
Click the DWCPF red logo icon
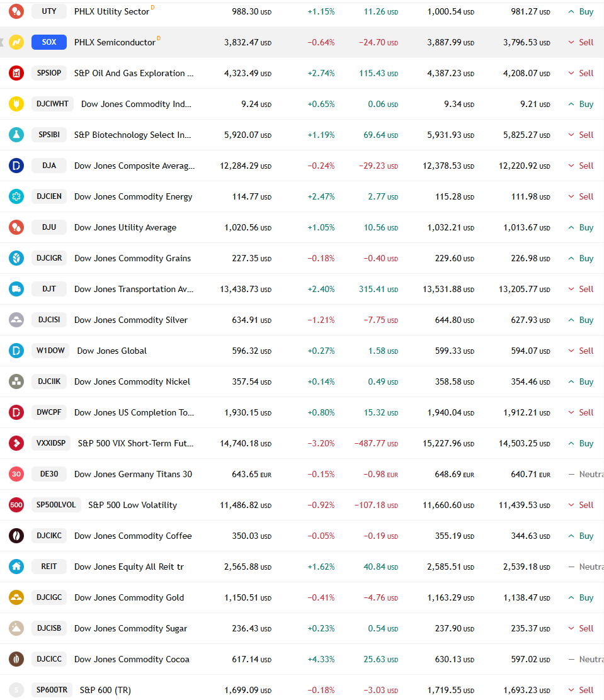(x=16, y=412)
